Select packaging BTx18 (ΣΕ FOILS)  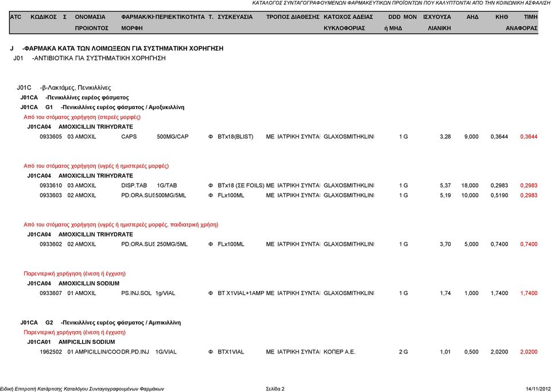[240, 185]
